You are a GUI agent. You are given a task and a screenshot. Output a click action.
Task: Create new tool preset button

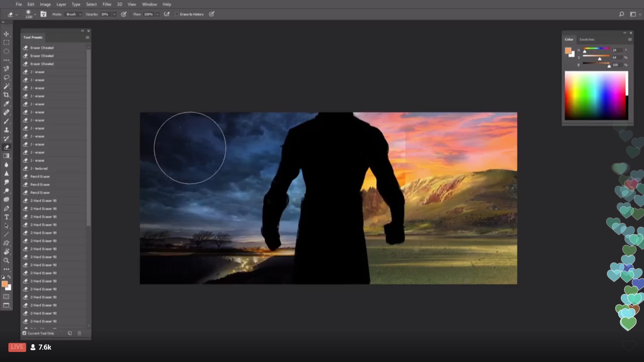point(70,333)
